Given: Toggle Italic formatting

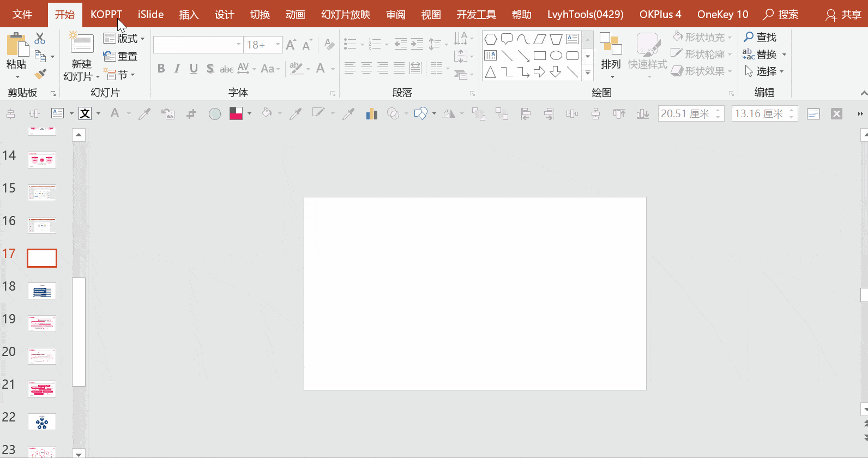Looking at the screenshot, I should (x=177, y=68).
